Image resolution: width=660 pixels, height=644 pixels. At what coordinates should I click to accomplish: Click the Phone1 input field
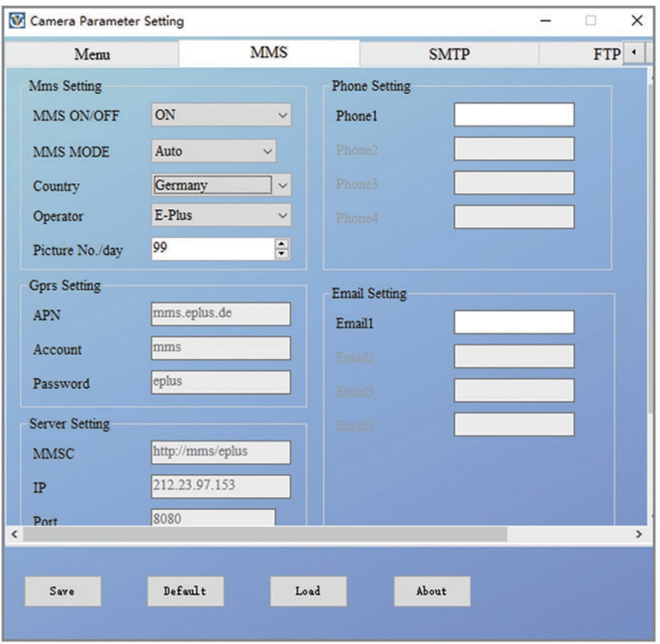(514, 115)
